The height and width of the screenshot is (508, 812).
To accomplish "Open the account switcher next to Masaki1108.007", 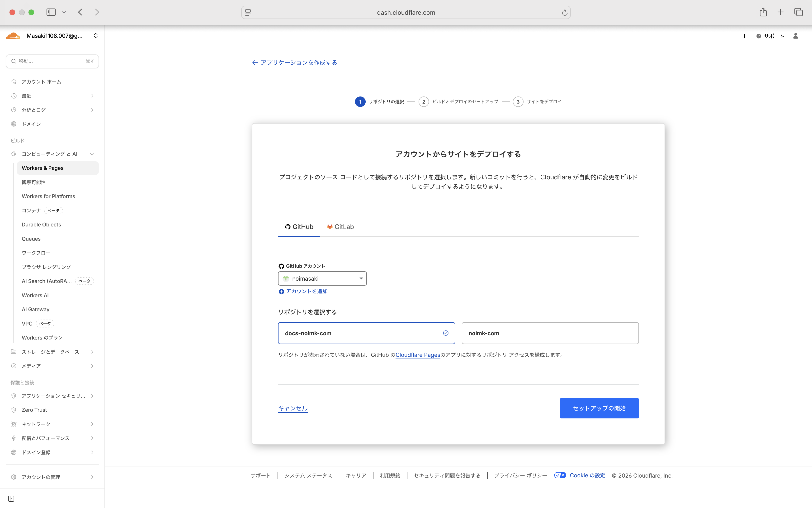I will [x=96, y=36].
